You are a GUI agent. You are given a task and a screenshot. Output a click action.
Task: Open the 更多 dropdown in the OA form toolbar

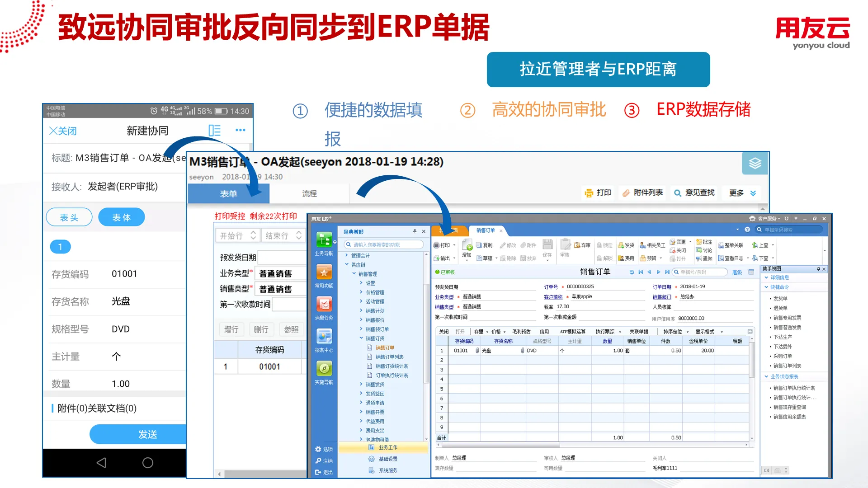point(742,193)
